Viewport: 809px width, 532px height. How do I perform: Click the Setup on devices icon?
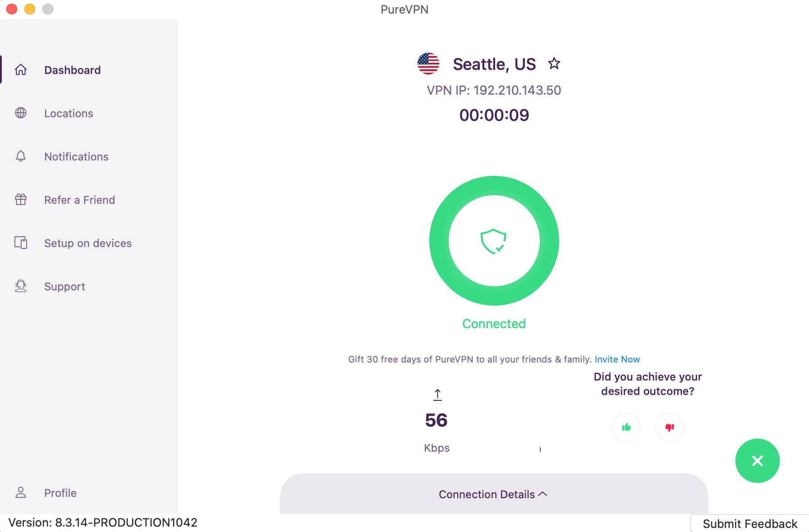pyautogui.click(x=21, y=243)
